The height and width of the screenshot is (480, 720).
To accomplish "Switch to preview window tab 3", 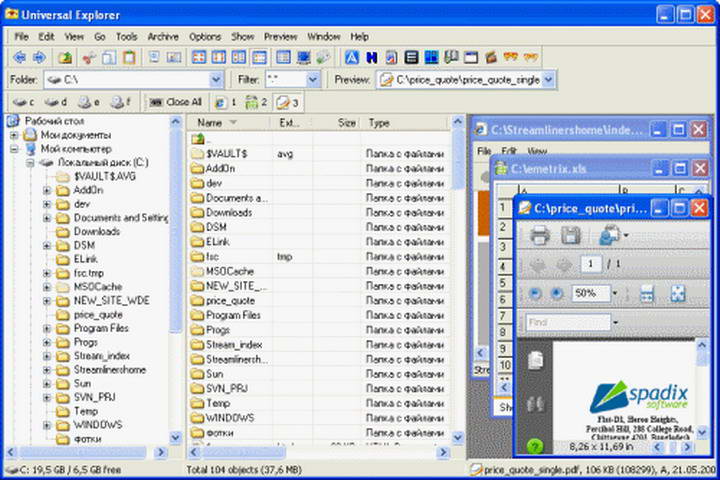I will coord(287,102).
